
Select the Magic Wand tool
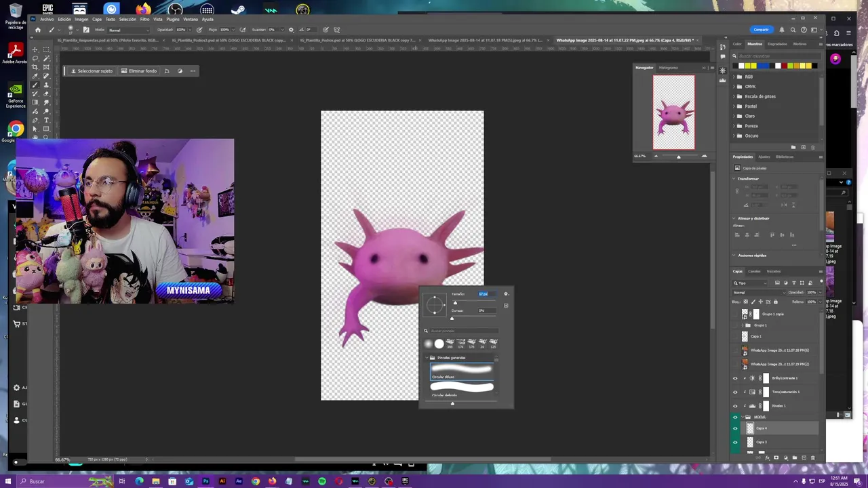click(x=46, y=58)
